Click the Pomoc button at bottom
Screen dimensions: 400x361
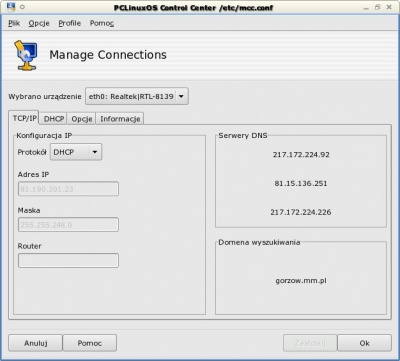(x=90, y=343)
